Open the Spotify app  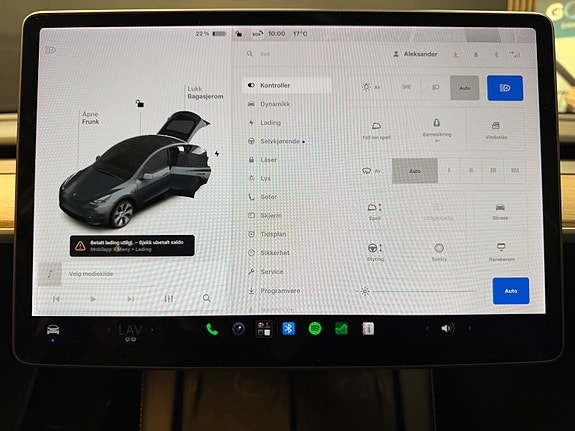pyautogui.click(x=315, y=328)
